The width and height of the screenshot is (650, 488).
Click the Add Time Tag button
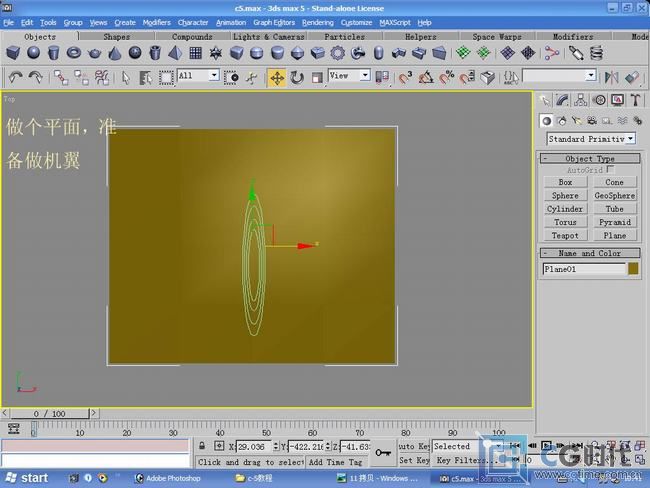point(335,462)
